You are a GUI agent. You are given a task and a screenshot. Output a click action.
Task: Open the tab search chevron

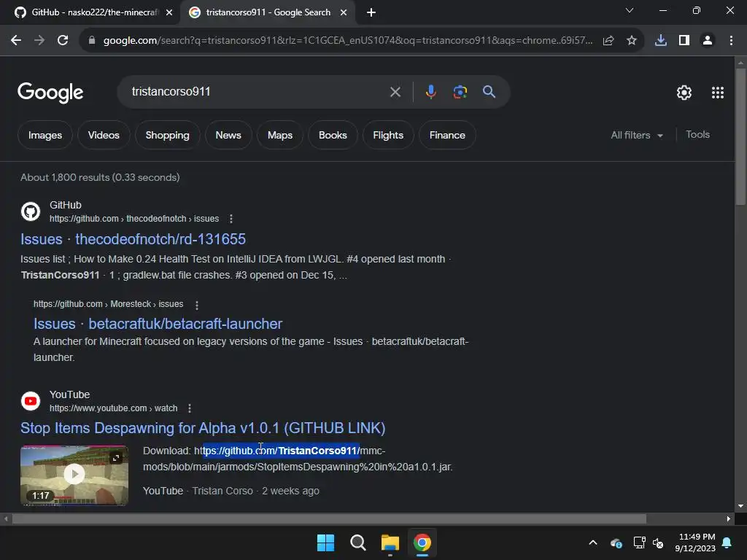630,10
